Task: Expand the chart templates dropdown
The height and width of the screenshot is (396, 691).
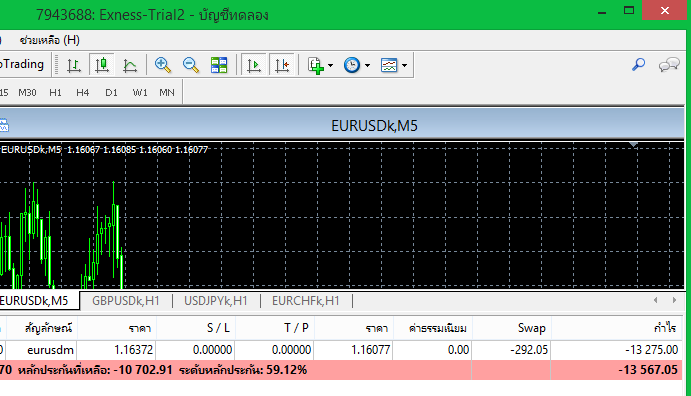Action: [404, 66]
